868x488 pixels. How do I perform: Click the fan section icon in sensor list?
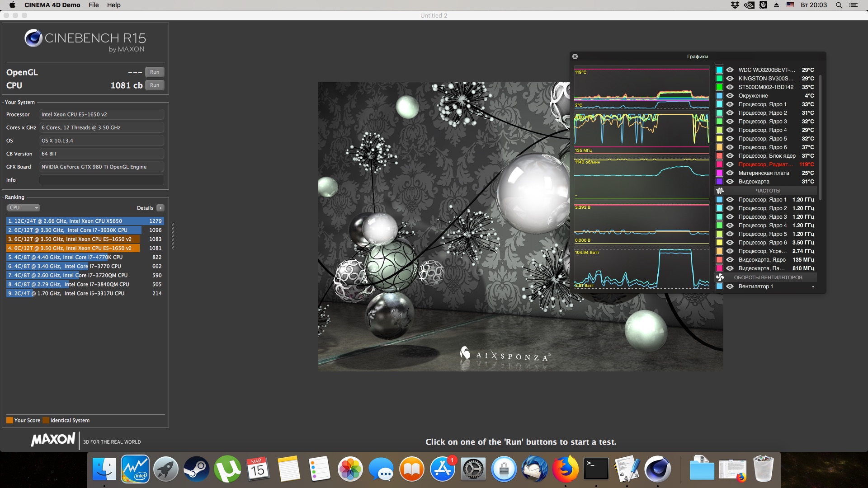pos(720,277)
